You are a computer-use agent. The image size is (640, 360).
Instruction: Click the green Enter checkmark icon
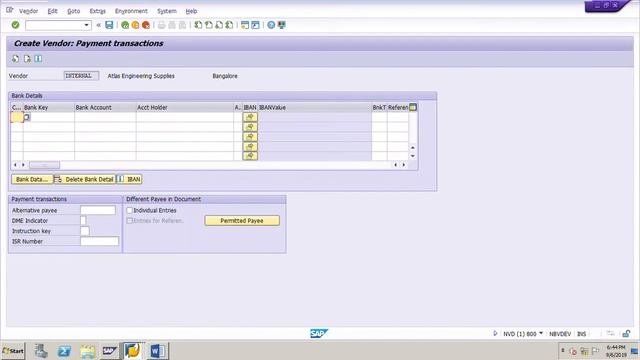point(15,25)
